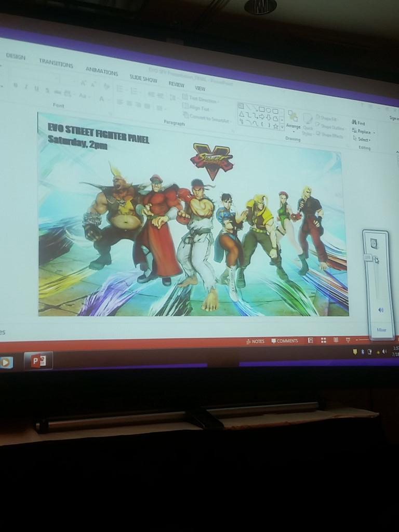
Task: Open Shape Fill options
Action: [326, 119]
